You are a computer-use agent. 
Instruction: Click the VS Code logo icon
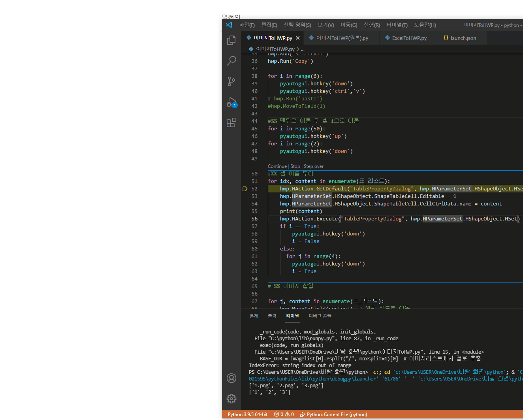229,25
